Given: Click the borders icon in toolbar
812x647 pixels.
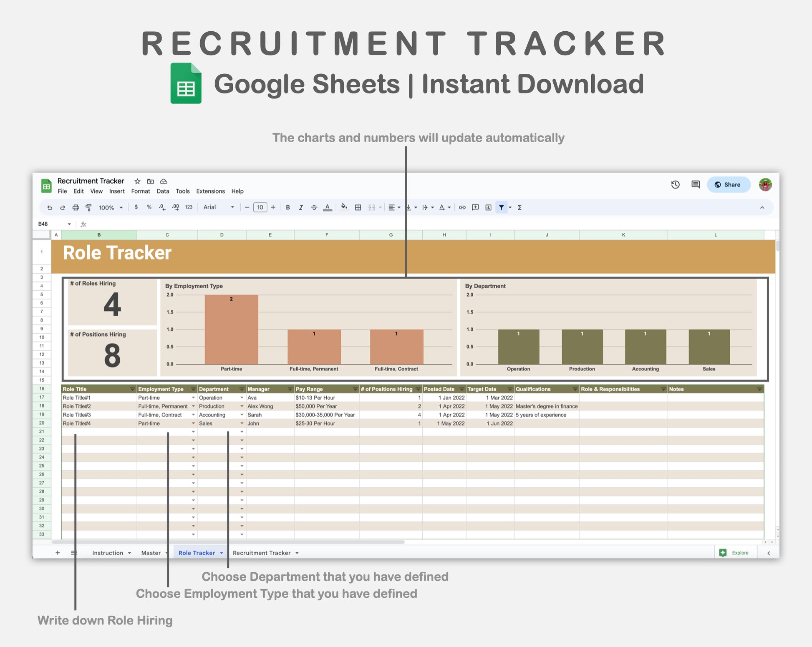Looking at the screenshot, I should [x=358, y=207].
